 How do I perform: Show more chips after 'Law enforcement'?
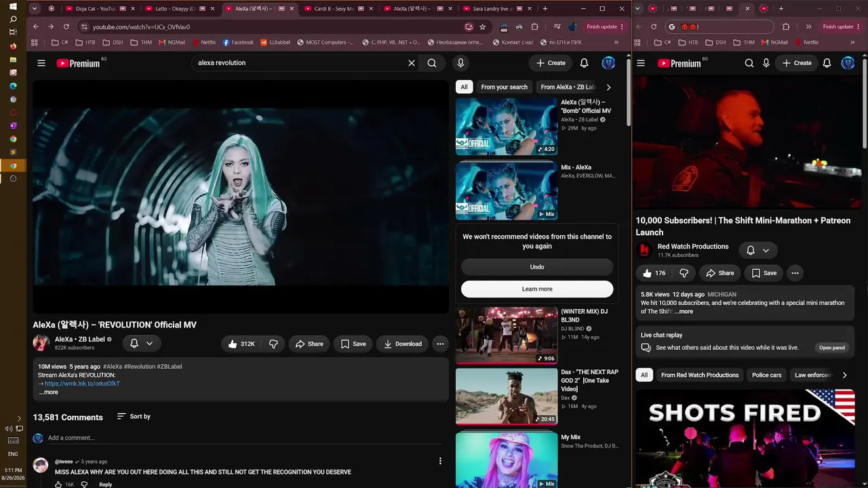click(844, 375)
